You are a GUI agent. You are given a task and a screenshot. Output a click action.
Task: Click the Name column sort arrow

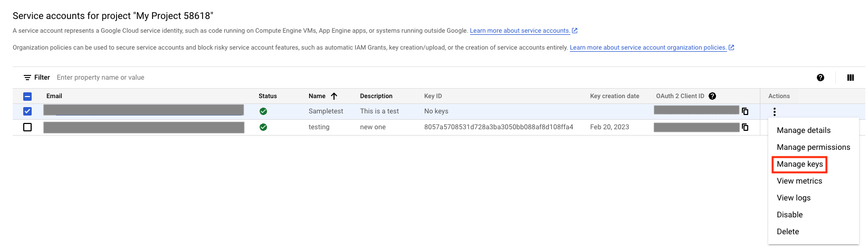pyautogui.click(x=334, y=96)
